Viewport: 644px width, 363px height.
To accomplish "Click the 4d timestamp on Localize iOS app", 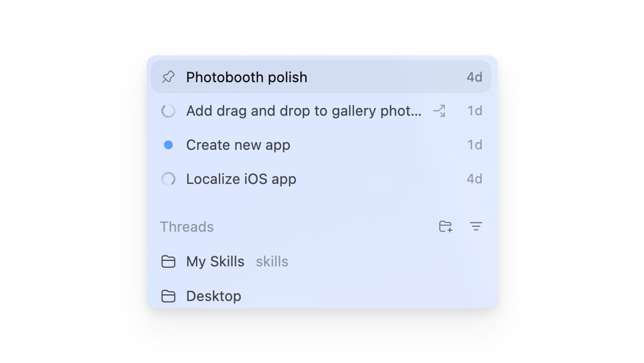I will click(x=474, y=179).
